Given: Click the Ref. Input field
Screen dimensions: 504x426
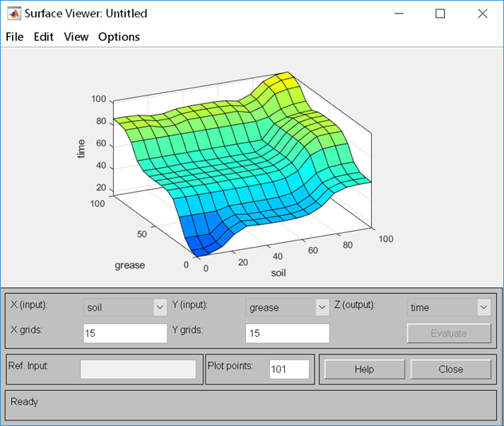Looking at the screenshot, I should click(x=139, y=369).
